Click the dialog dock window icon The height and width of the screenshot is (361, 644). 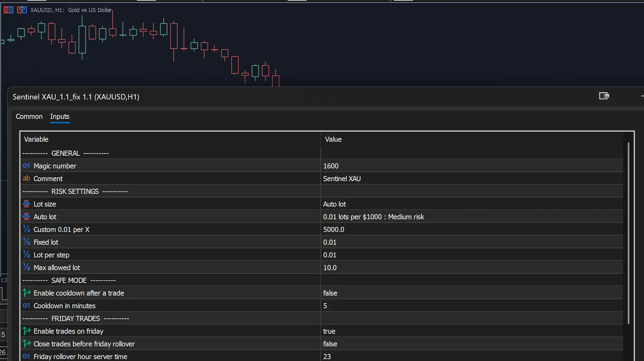click(x=604, y=96)
